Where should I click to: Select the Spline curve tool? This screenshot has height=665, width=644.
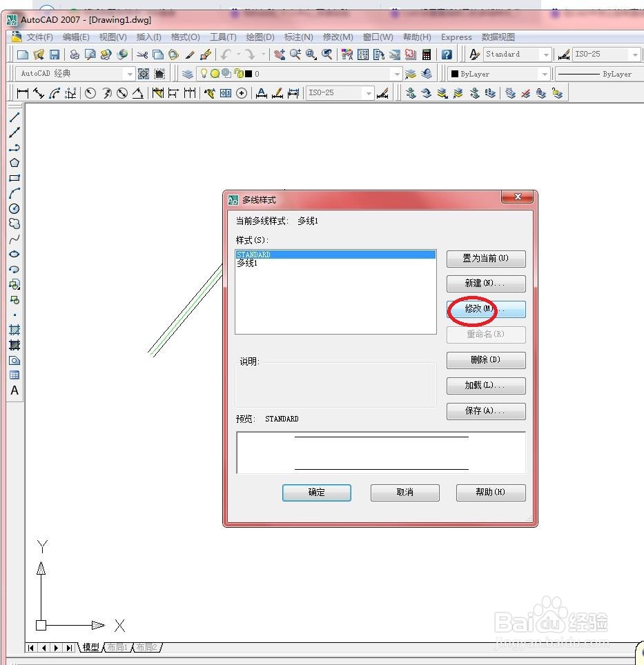pos(14,239)
